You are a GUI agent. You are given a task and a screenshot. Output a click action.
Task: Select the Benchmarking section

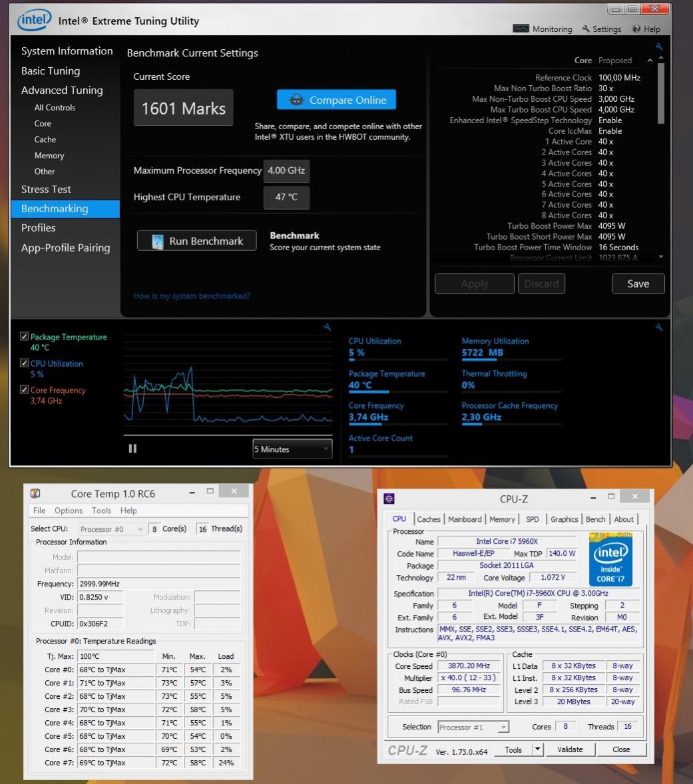(65, 209)
